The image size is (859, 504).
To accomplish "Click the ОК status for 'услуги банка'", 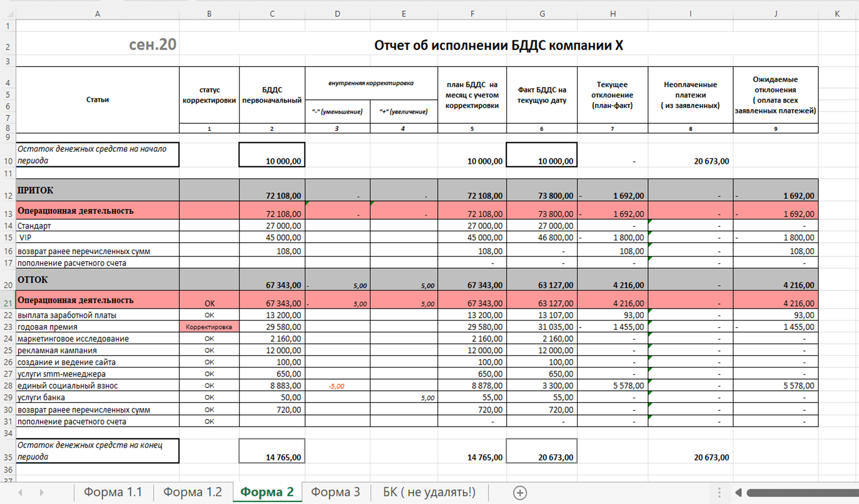I will [x=209, y=397].
